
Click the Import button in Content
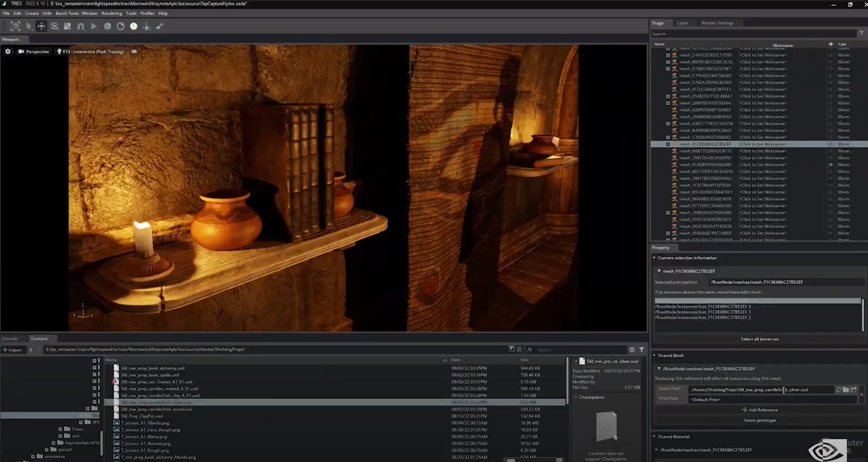tap(12, 350)
